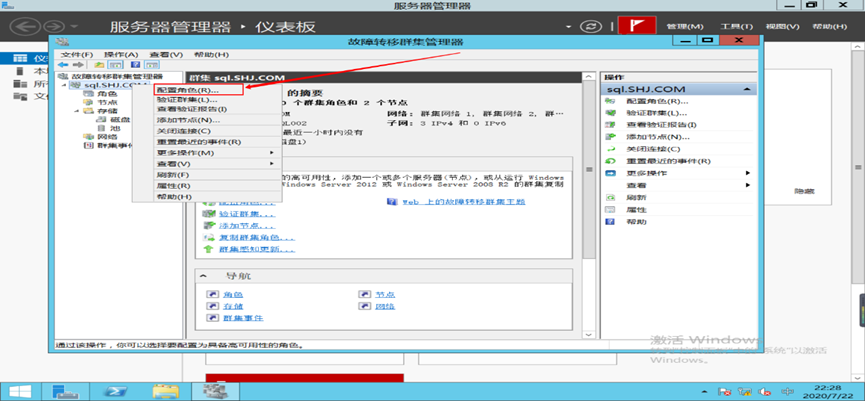Viewport: 865px width, 401px height.
Task: Open the Windows Start button
Action: [x=19, y=390]
